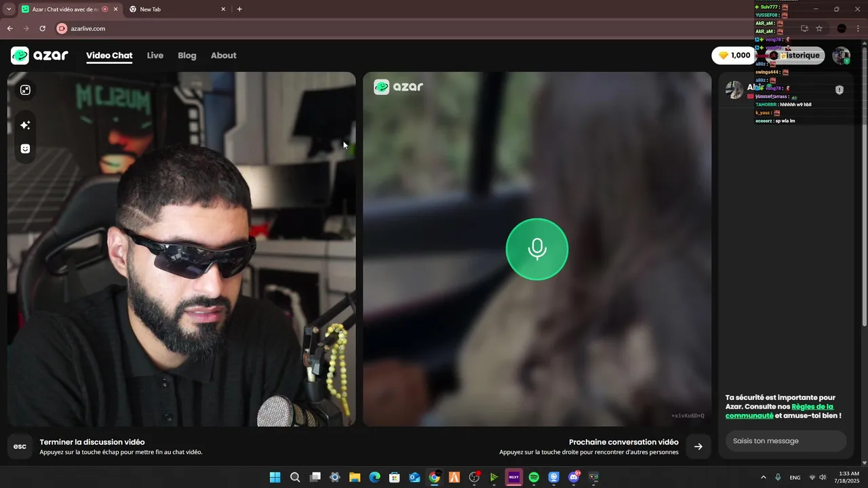Open the Historique button
The image size is (868, 488).
click(795, 56)
